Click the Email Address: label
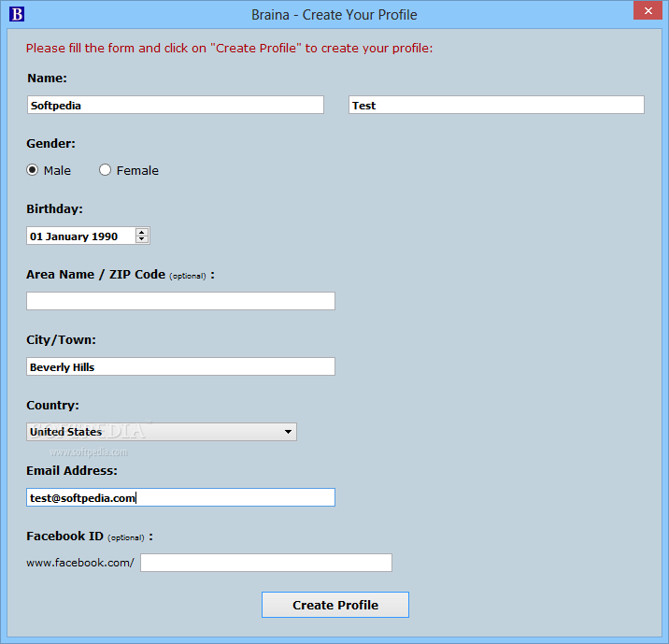 [x=72, y=471]
